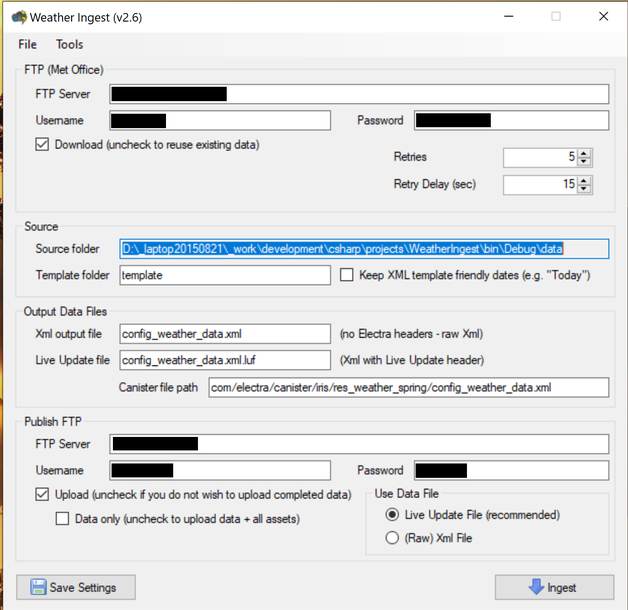Uncheck the Upload completed data checkbox
Image resolution: width=628 pixels, height=610 pixels.
coord(42,495)
